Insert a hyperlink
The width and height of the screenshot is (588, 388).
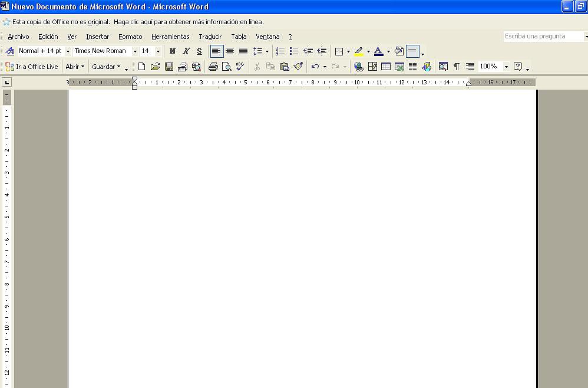coord(358,67)
